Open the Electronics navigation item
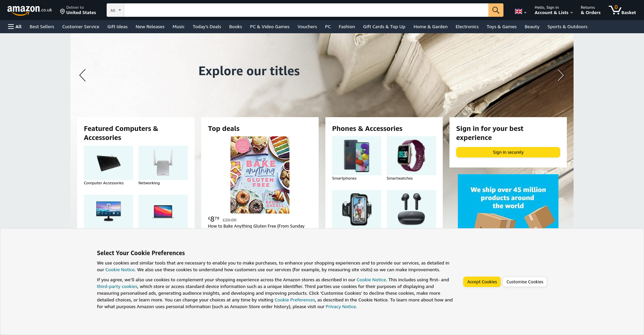This screenshot has width=644, height=335. point(467,27)
